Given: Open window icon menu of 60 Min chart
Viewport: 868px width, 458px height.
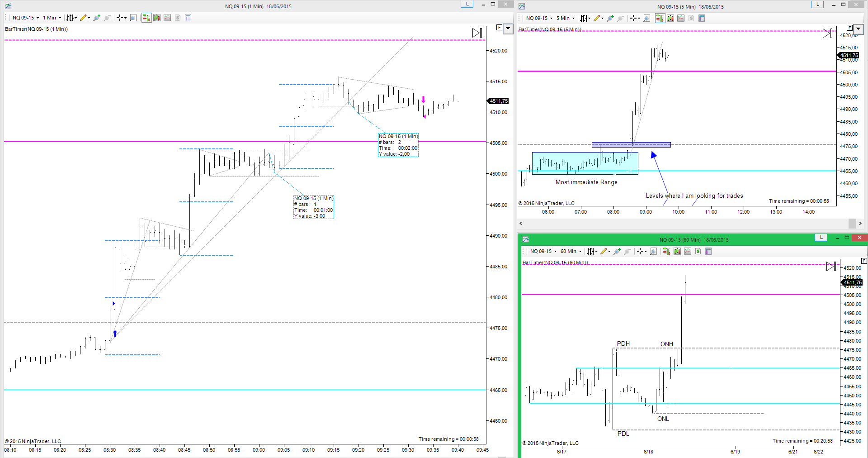Looking at the screenshot, I should pos(526,239).
